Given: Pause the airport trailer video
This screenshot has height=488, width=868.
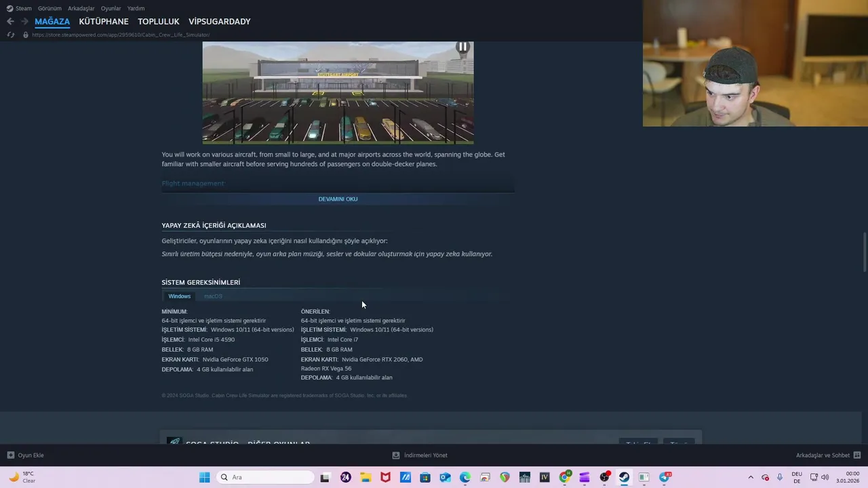Looking at the screenshot, I should pos(462,47).
